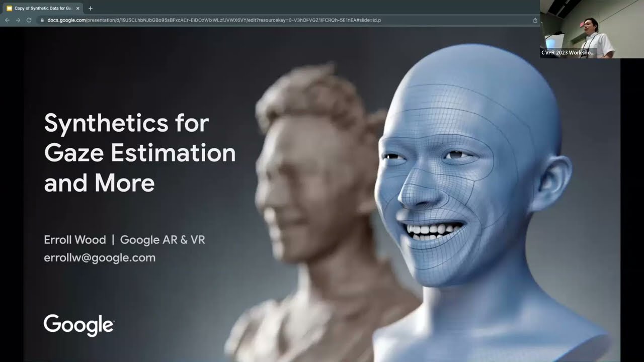Go forward in browser history
This screenshot has width=644, height=362.
pyautogui.click(x=18, y=20)
